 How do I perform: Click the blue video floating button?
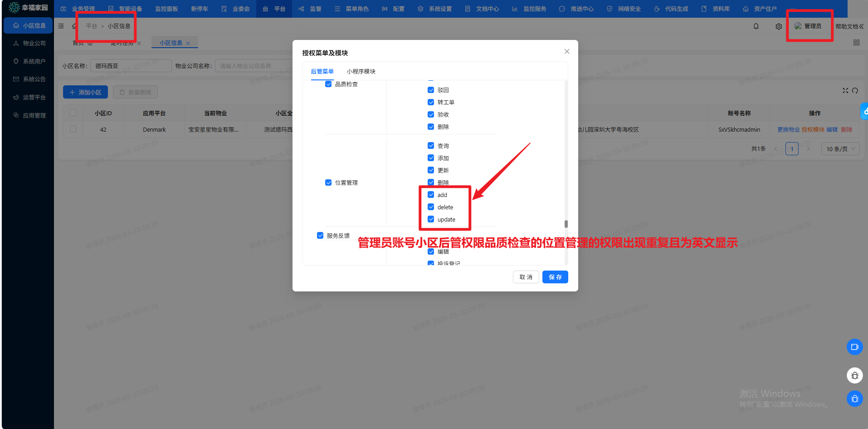pos(854,347)
